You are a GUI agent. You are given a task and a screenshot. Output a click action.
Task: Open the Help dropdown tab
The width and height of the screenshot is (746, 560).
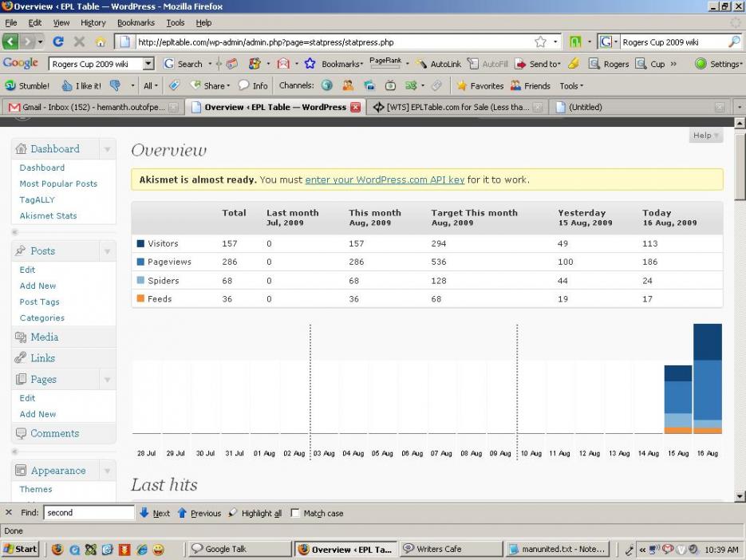[x=705, y=136]
